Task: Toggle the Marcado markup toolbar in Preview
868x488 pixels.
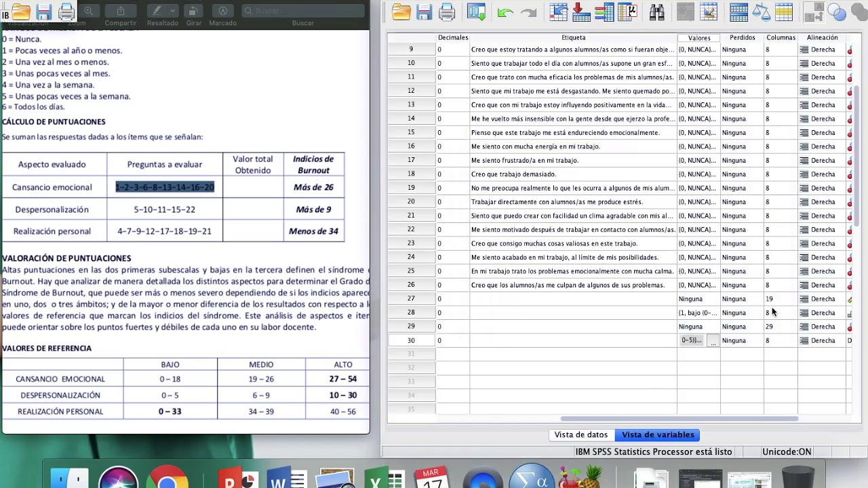Action: (222, 10)
